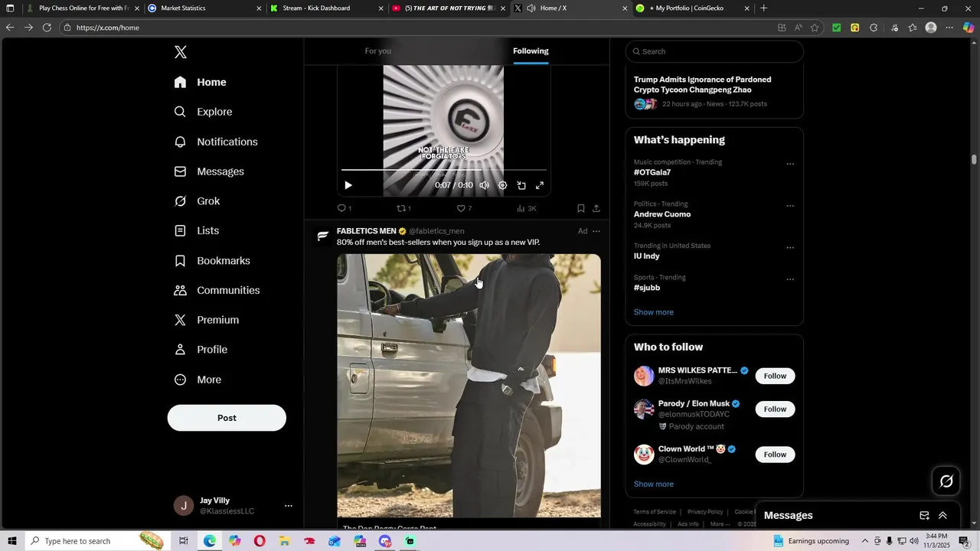The height and width of the screenshot is (551, 980).
Task: Open Windows Start menu
Action: (11, 541)
